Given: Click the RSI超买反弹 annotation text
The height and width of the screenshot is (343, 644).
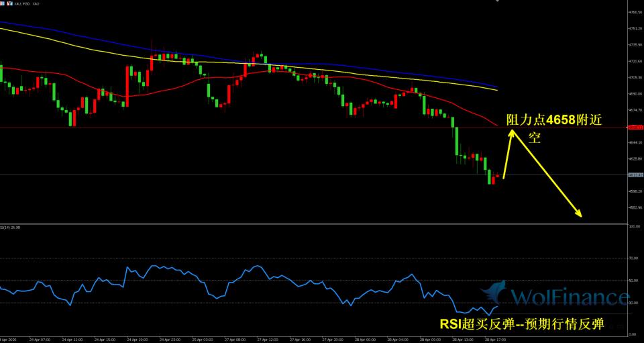Looking at the screenshot, I should [521, 324].
